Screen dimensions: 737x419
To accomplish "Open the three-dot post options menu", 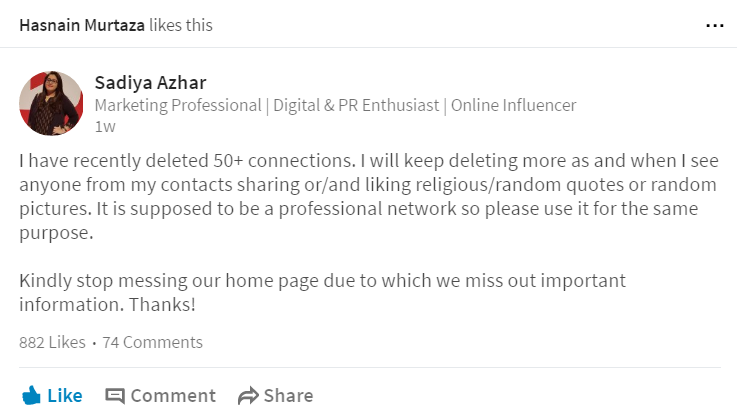I will pos(714,25).
